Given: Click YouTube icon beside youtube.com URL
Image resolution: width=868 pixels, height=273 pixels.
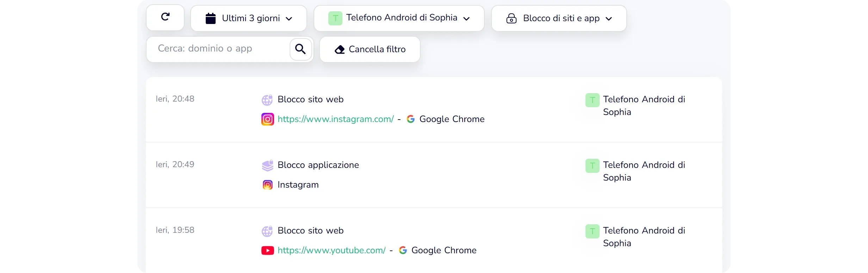Looking at the screenshot, I should click(x=268, y=250).
